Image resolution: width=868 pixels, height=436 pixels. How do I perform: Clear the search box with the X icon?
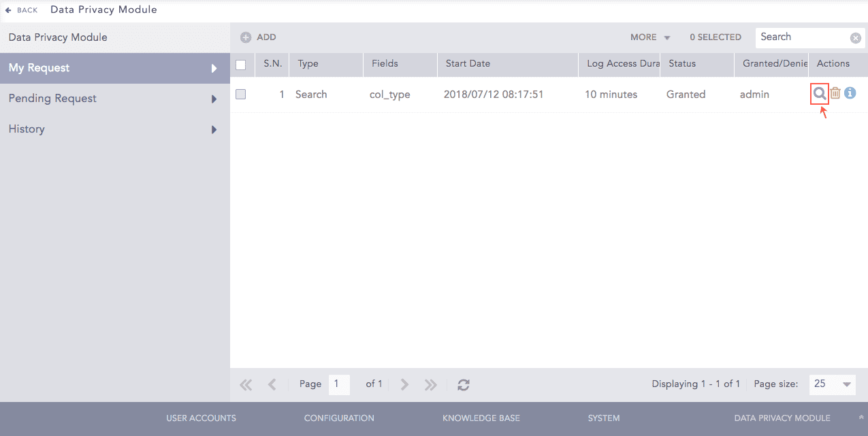pos(856,38)
